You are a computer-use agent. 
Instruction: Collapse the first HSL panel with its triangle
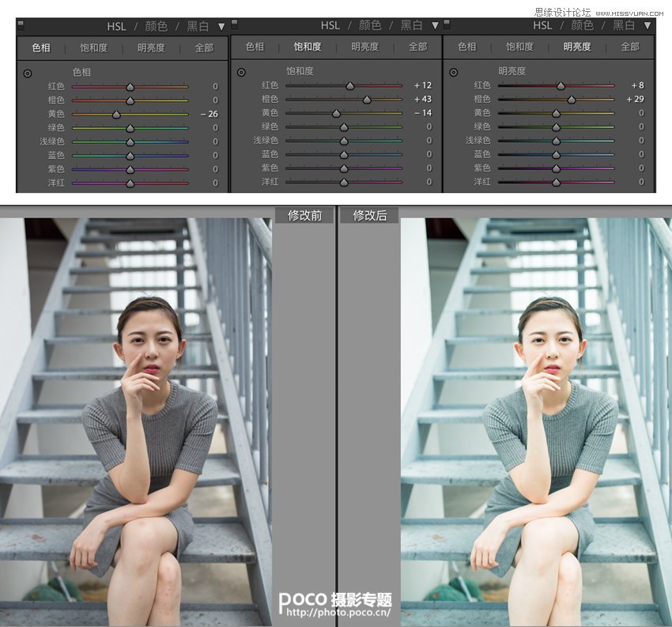coord(221,27)
